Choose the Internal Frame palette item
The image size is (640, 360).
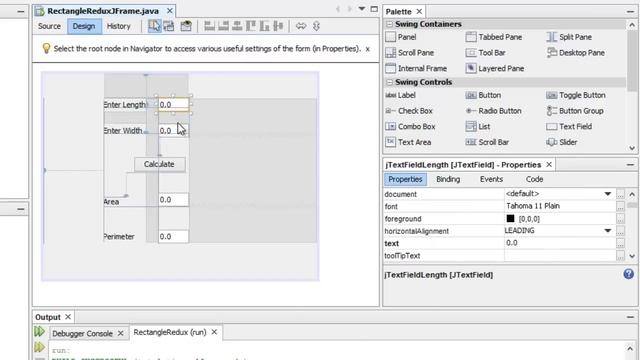coord(416,69)
